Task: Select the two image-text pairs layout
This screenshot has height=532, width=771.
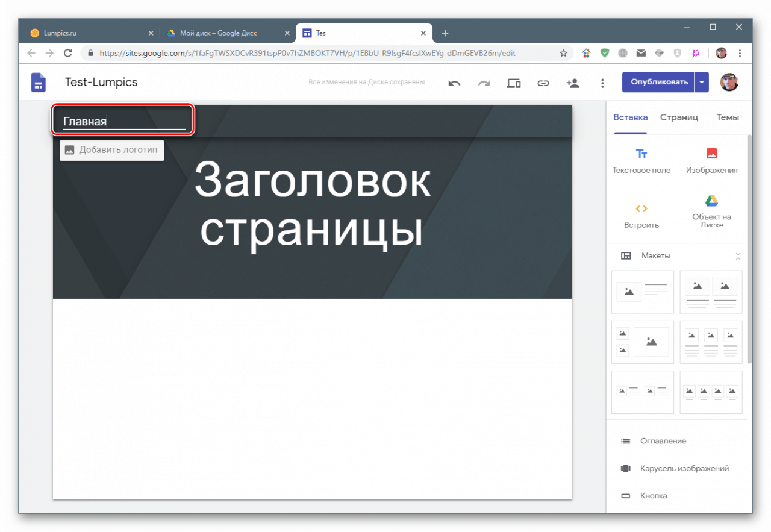Action: 643,392
